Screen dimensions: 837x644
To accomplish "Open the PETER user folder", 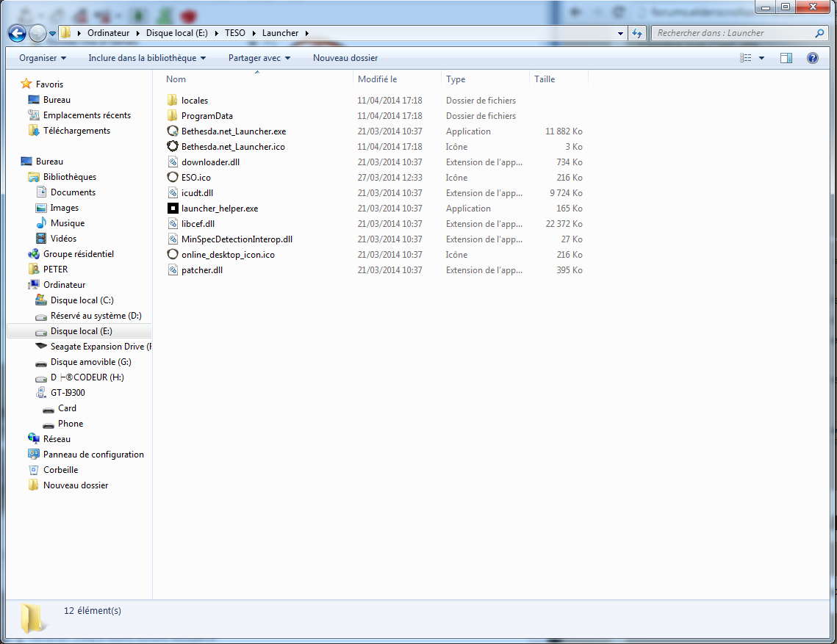I will pos(56,270).
